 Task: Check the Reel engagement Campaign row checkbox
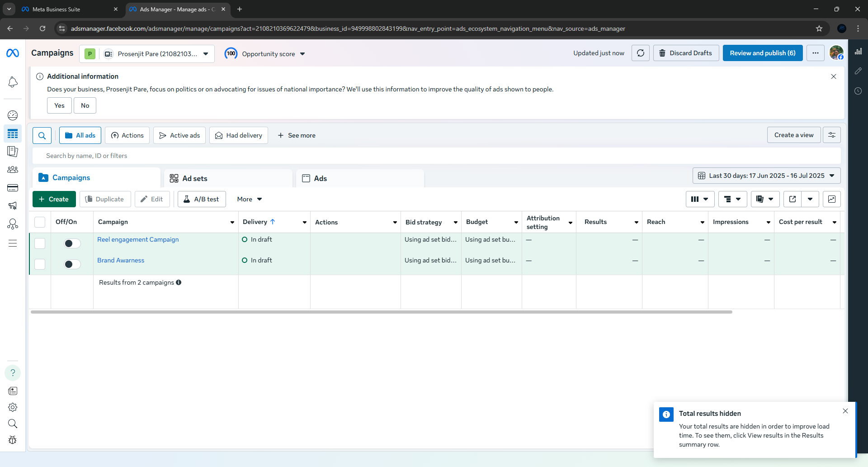coord(40,243)
